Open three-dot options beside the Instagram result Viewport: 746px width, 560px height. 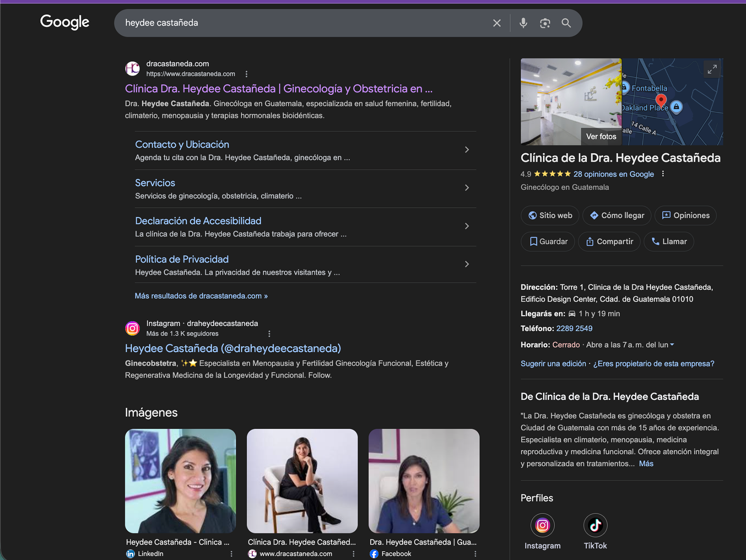click(269, 334)
